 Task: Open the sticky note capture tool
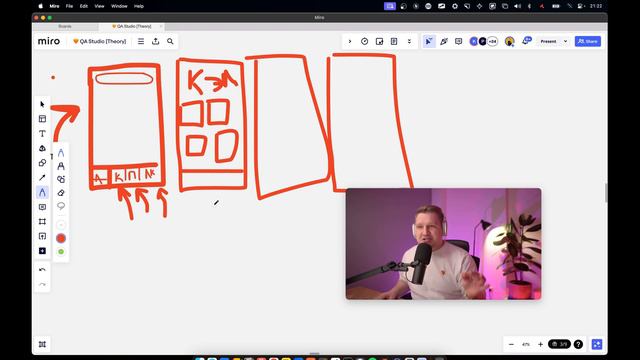point(379,41)
